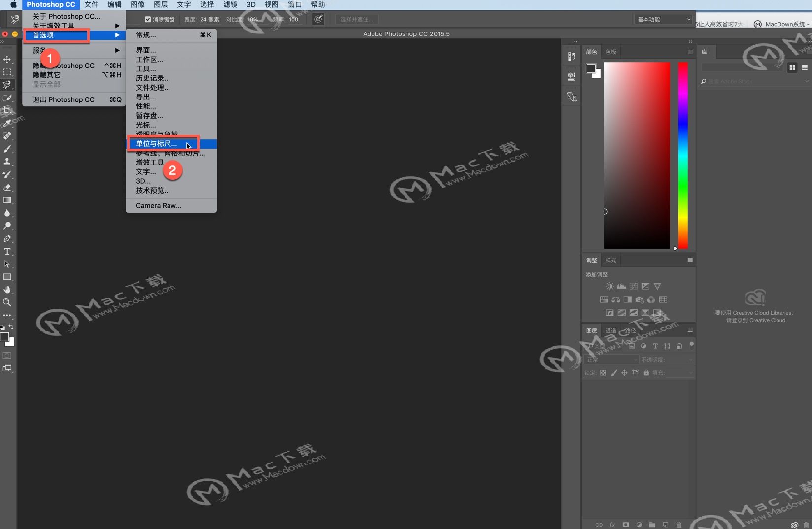
Task: Toggle layer filtering switch in Layers panel
Action: (x=691, y=345)
